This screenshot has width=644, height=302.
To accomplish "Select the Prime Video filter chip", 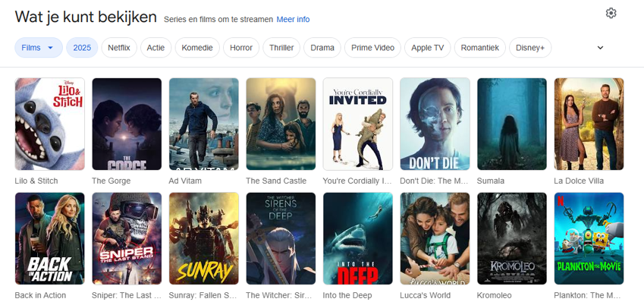I will (372, 48).
